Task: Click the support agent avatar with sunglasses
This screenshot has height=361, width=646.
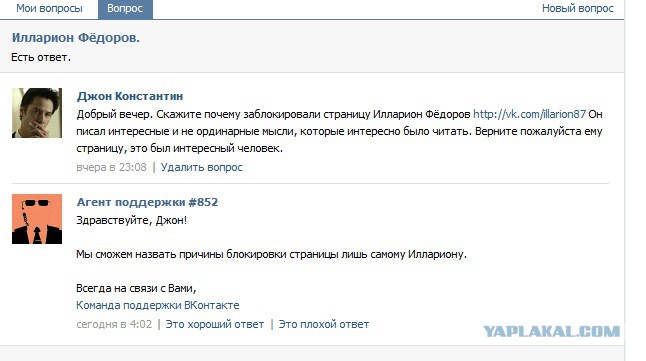Action: click(x=37, y=219)
